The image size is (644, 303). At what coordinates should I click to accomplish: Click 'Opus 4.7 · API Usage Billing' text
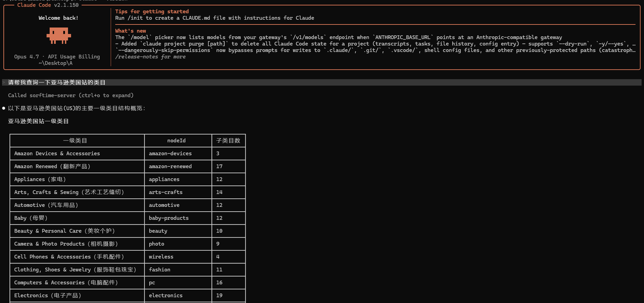tap(57, 57)
